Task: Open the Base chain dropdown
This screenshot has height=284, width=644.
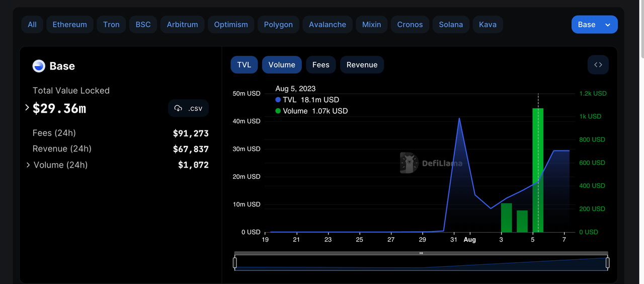Action: [x=594, y=25]
